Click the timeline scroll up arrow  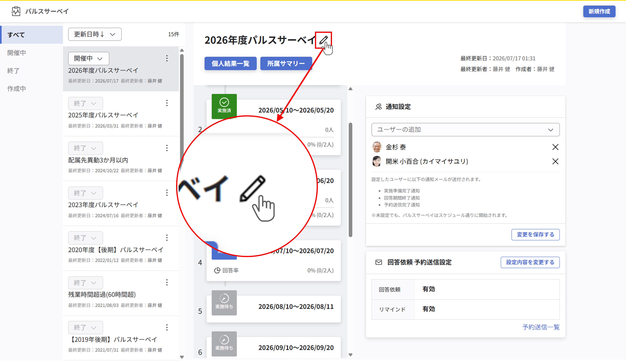coord(351,89)
